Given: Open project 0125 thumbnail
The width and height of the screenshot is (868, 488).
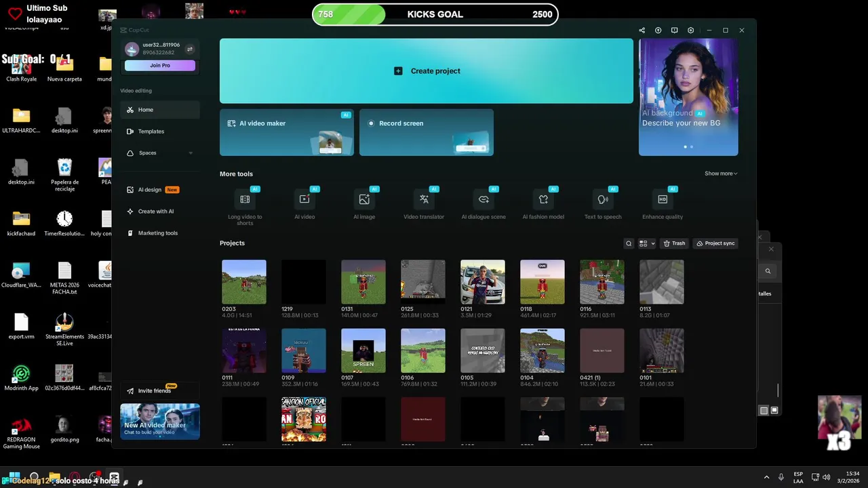Looking at the screenshot, I should [x=423, y=282].
